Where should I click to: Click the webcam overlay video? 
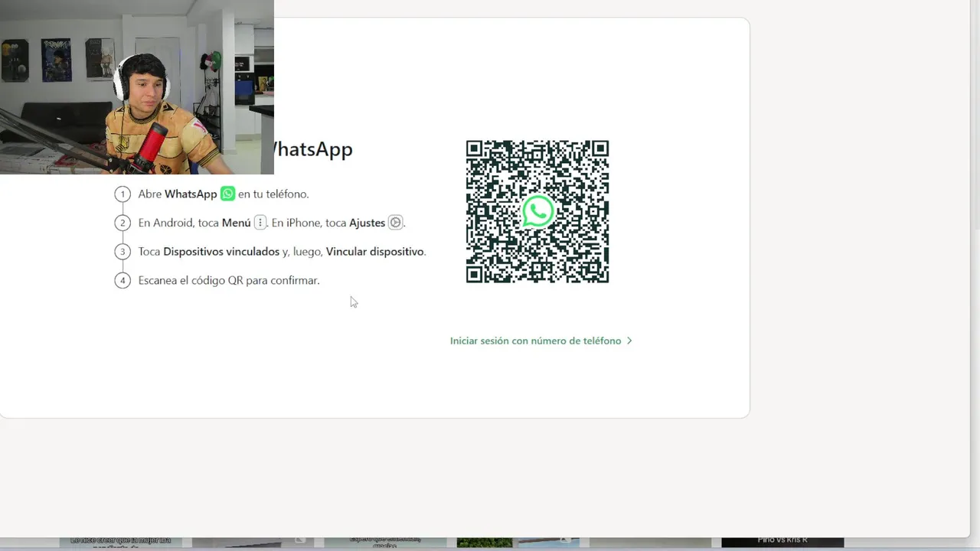click(x=137, y=87)
